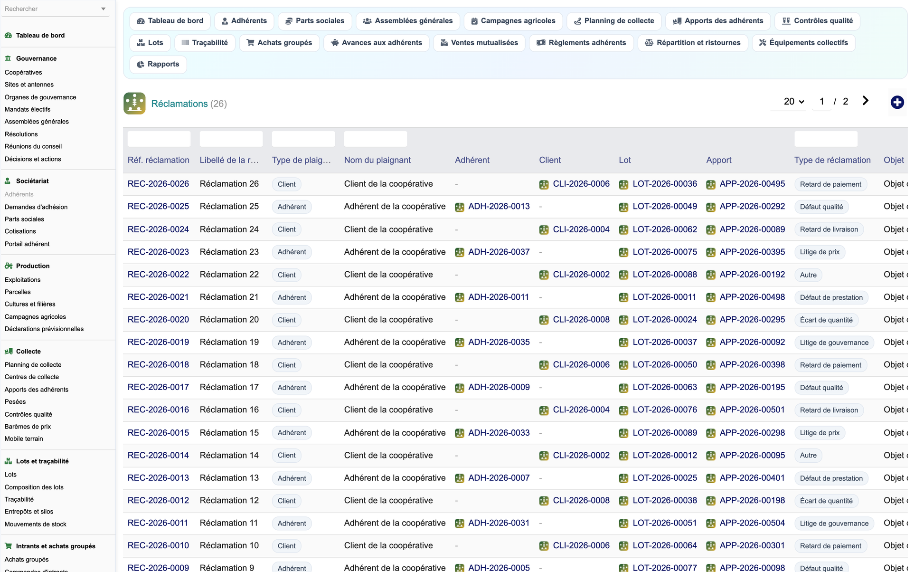
Task: Click the Litige de gouvernance tag in row 19
Action: point(834,343)
